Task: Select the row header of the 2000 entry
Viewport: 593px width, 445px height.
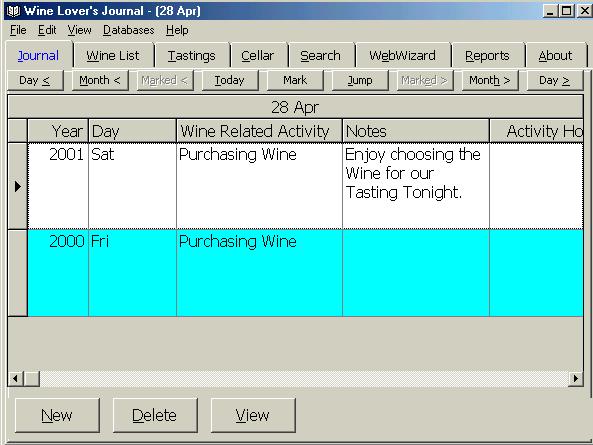Action: pos(17,273)
